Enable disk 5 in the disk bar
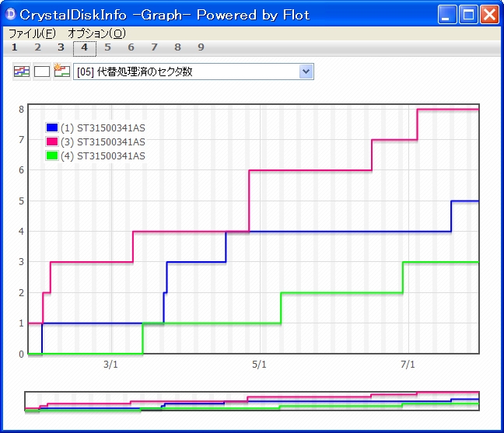Image resolution: width=504 pixels, height=433 pixels. tap(108, 47)
